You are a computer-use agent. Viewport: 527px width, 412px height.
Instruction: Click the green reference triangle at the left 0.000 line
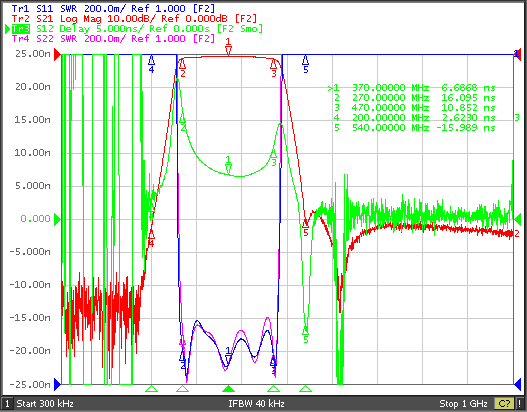pos(57,219)
